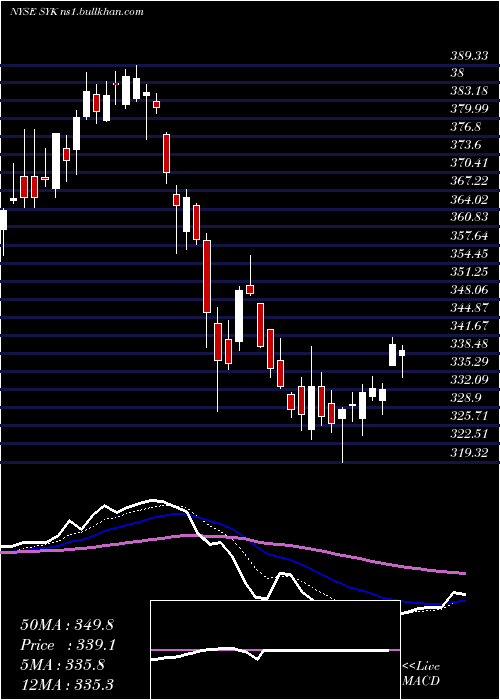Select the 322.51 price level label
The image size is (500, 700).
tap(469, 433)
